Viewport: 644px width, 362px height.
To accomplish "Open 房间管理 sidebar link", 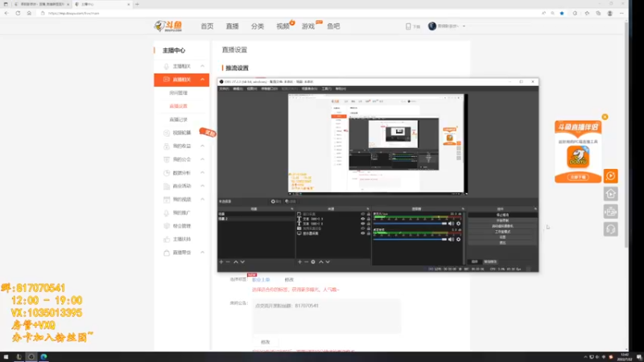I will pos(178,93).
